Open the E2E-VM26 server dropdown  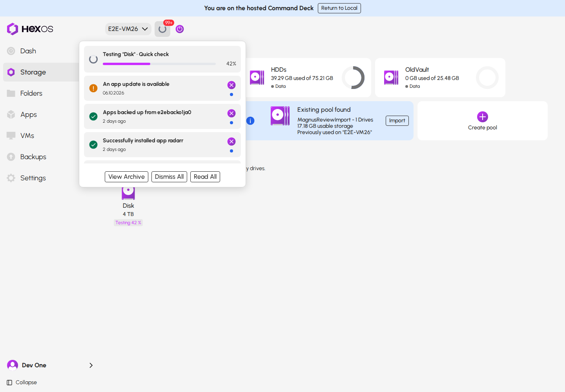tap(128, 29)
